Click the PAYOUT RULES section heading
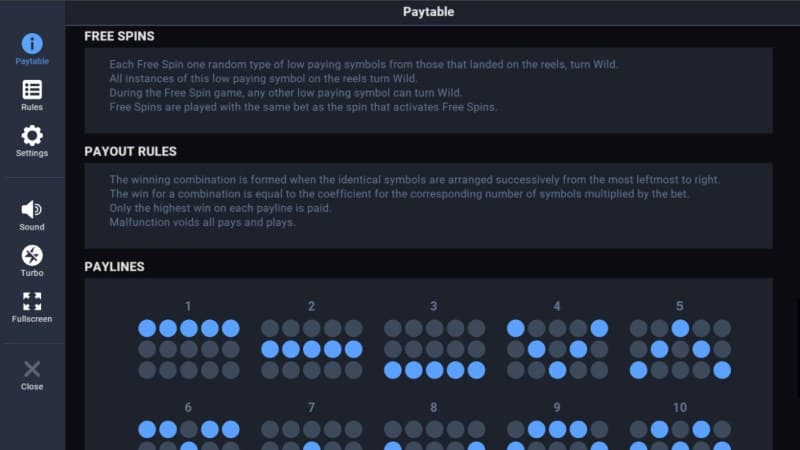800x450 pixels. 130,152
